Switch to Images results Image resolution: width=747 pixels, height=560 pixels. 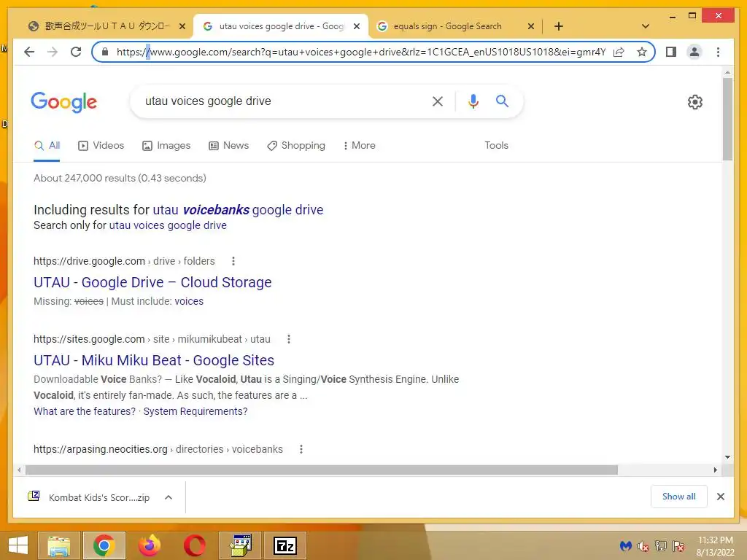click(166, 145)
